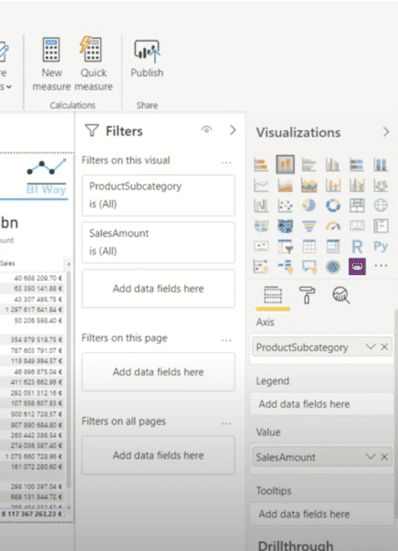The height and width of the screenshot is (551, 398).
Task: Pick the 100% stacked column chart visual
Action: 380,164
